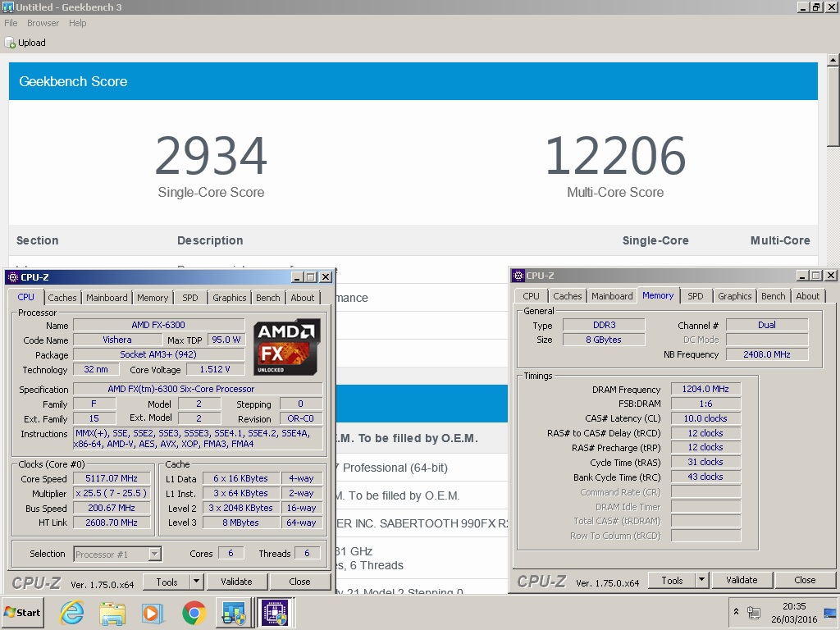Click the Core Speed value 5117.07 MHz

pos(112,478)
